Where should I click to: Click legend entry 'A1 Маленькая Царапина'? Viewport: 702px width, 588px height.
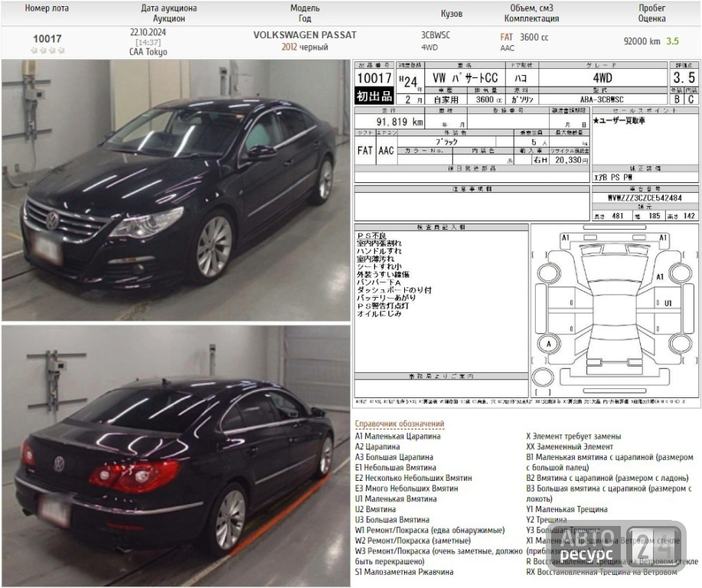coord(398,436)
